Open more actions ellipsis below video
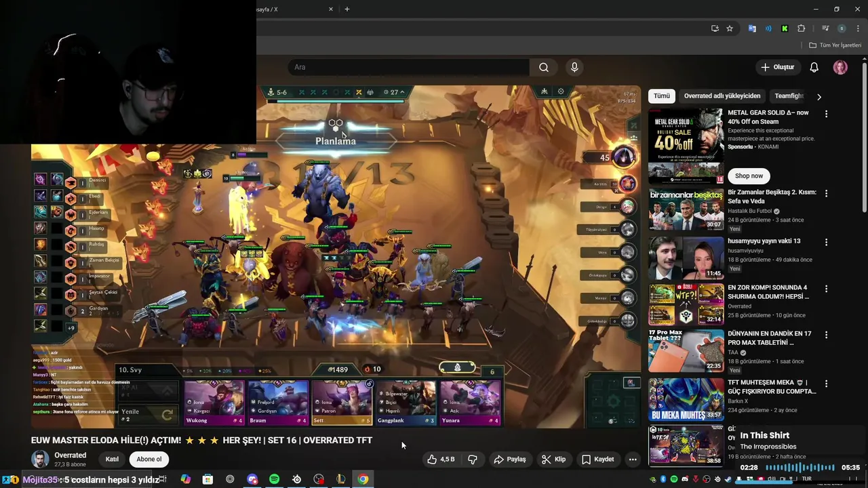The height and width of the screenshot is (488, 868). tap(633, 459)
